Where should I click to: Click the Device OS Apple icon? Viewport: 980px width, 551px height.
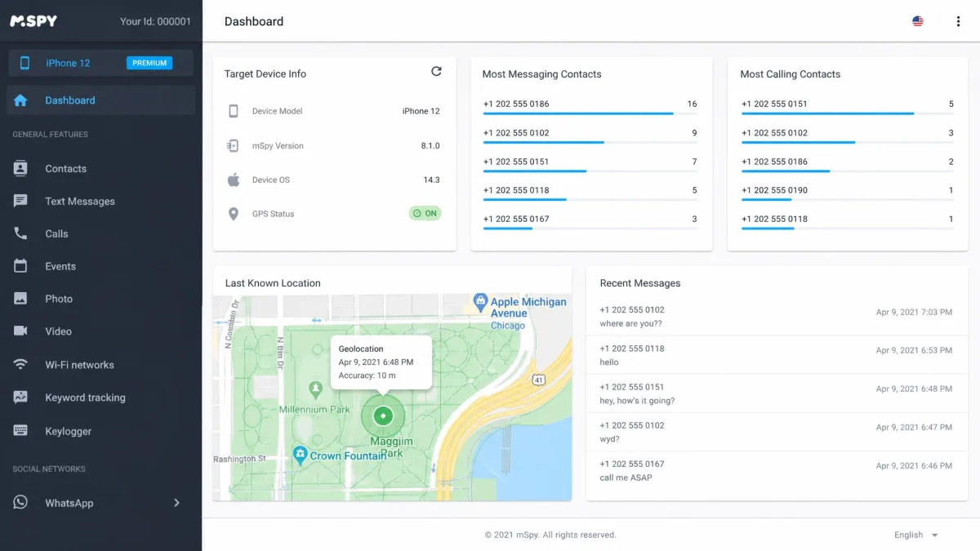(x=234, y=180)
